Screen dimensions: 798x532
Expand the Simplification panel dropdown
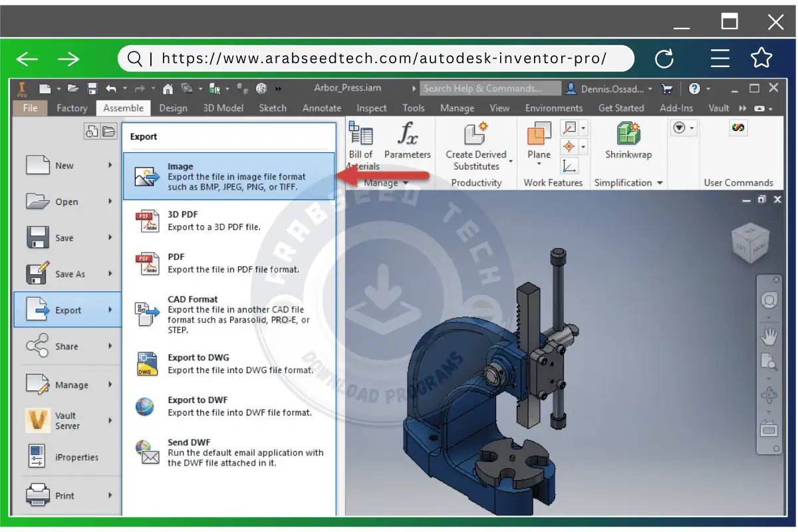pos(658,183)
